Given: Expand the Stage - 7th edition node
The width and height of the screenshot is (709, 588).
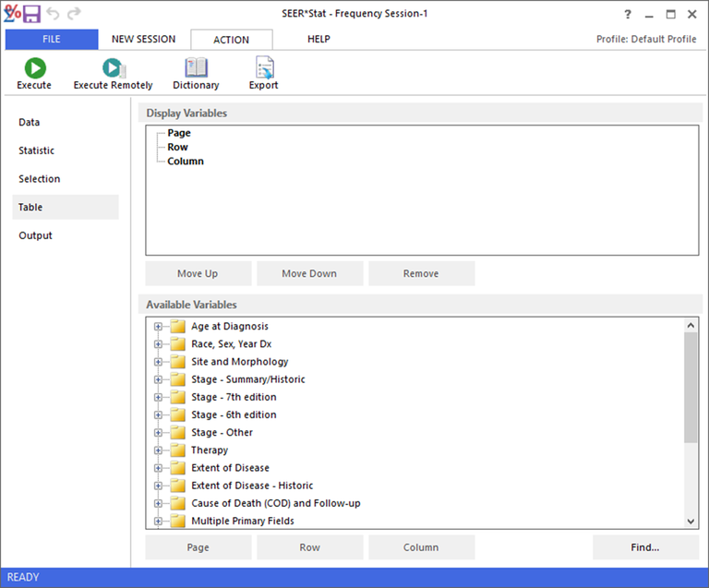Looking at the screenshot, I should pos(158,397).
